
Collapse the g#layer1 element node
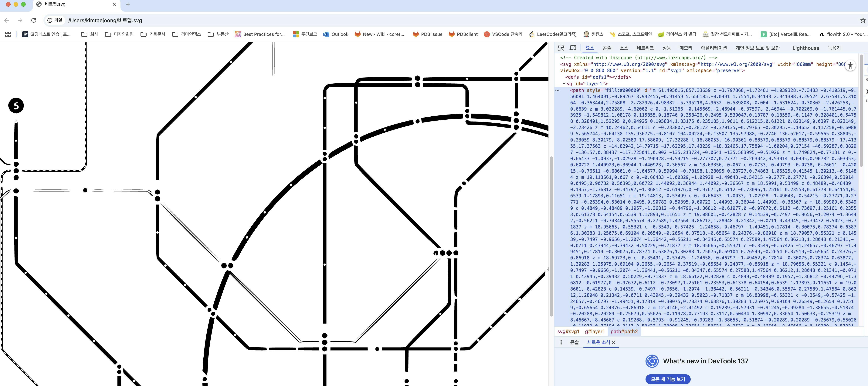(564, 83)
